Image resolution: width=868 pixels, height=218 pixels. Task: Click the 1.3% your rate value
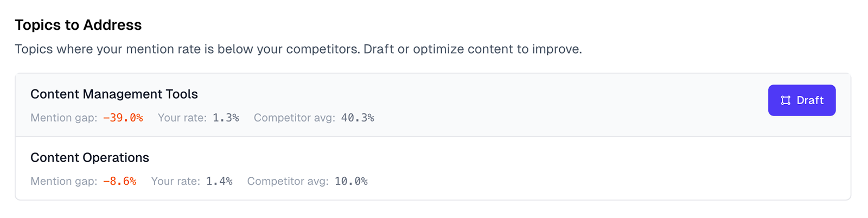coord(226,118)
